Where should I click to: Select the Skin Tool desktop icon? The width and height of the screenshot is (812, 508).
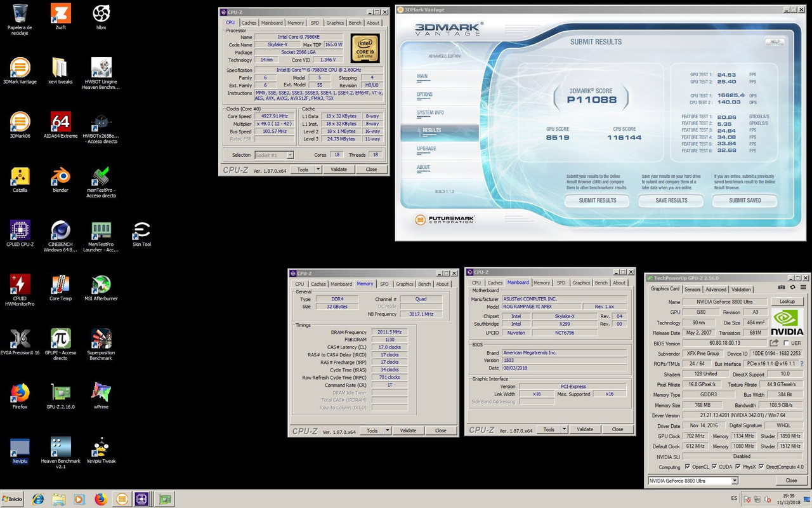tap(141, 230)
